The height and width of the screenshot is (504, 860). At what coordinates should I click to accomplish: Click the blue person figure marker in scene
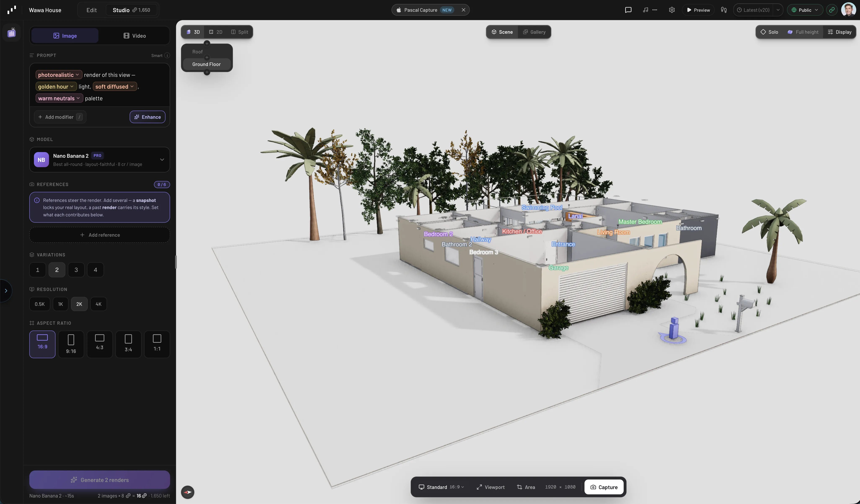click(x=673, y=330)
